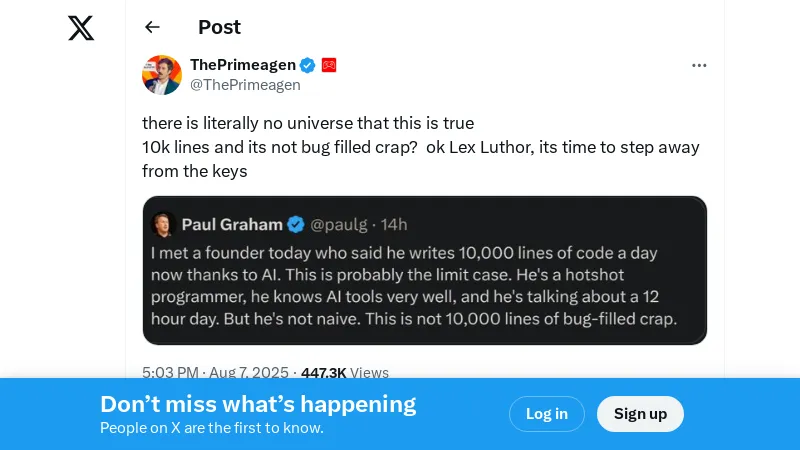Screen dimensions: 800x450
Task: Click Paul Graham's avatar in quoted post
Action: [164, 224]
